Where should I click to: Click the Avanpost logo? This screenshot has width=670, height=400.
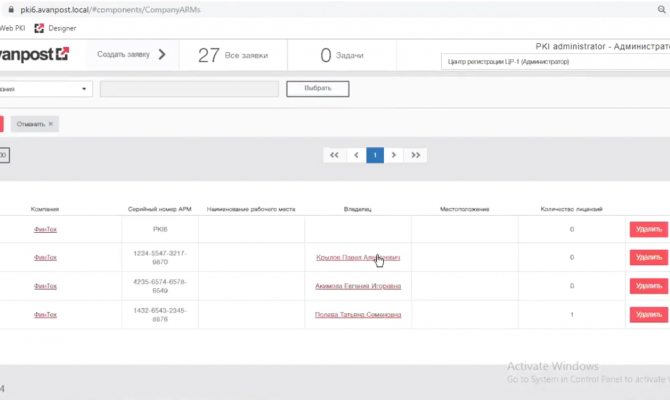(x=34, y=54)
